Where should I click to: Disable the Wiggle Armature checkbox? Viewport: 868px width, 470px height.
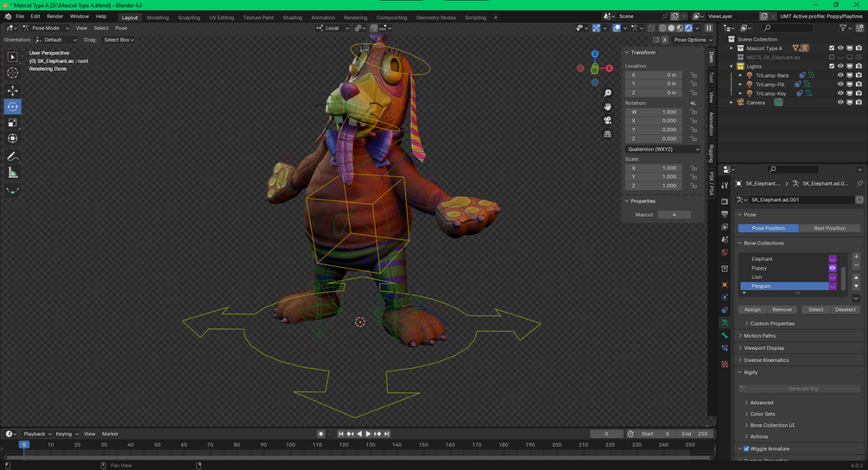(746, 448)
